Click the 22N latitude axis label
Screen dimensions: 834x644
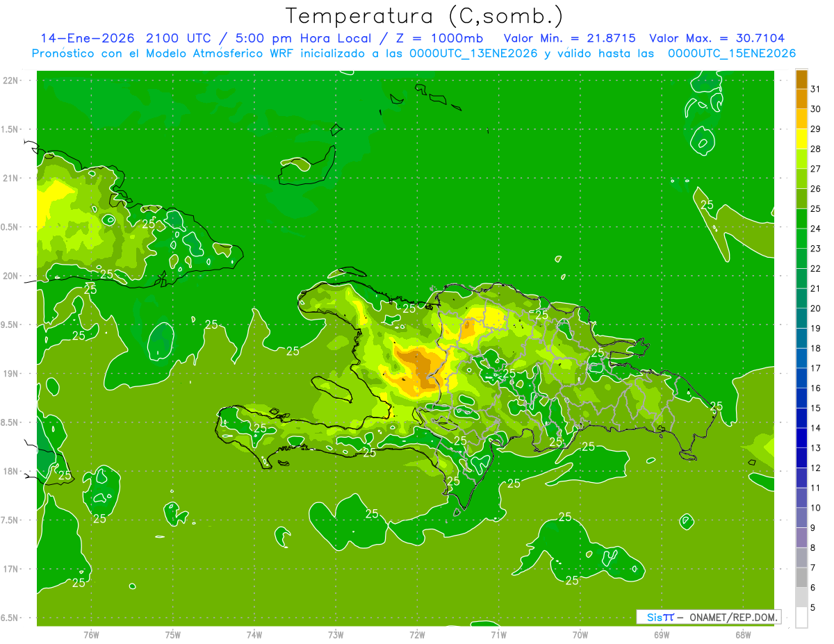(x=11, y=81)
